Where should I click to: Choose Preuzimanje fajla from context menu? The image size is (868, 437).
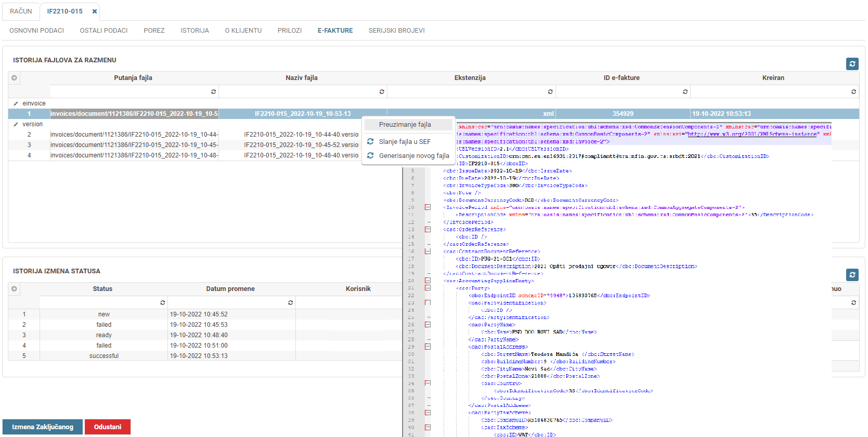tap(405, 125)
